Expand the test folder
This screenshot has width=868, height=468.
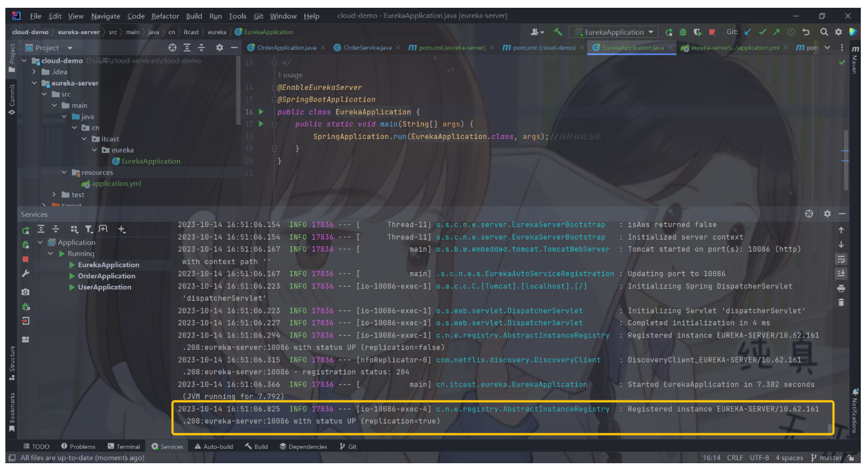54,195
